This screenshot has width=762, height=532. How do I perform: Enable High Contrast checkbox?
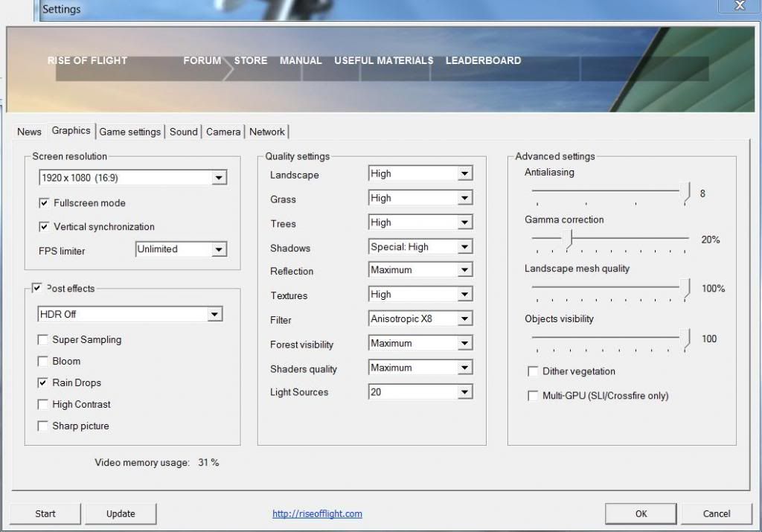(42, 404)
